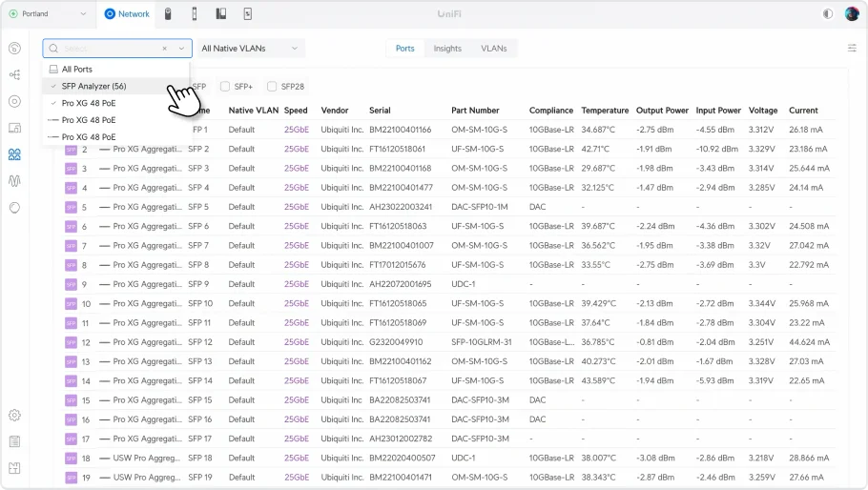Click the purple SFP icon on row 15
Image resolution: width=868 pixels, height=490 pixels.
71,400
